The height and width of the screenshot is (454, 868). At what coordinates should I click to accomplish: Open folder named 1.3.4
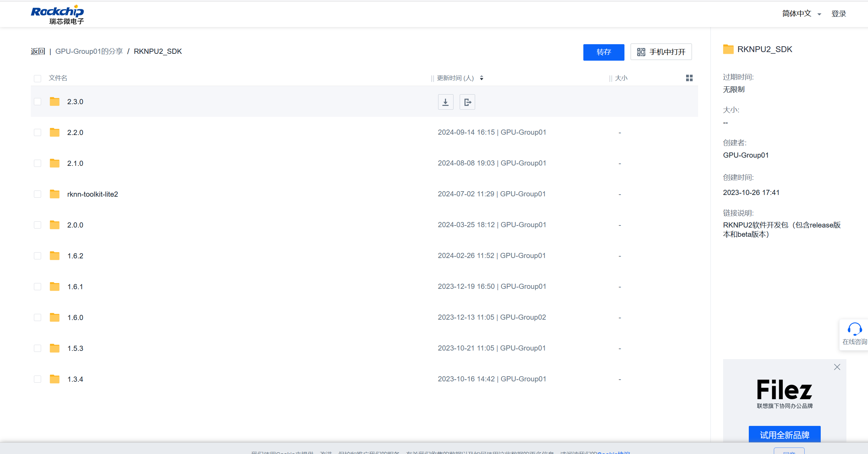pos(75,379)
